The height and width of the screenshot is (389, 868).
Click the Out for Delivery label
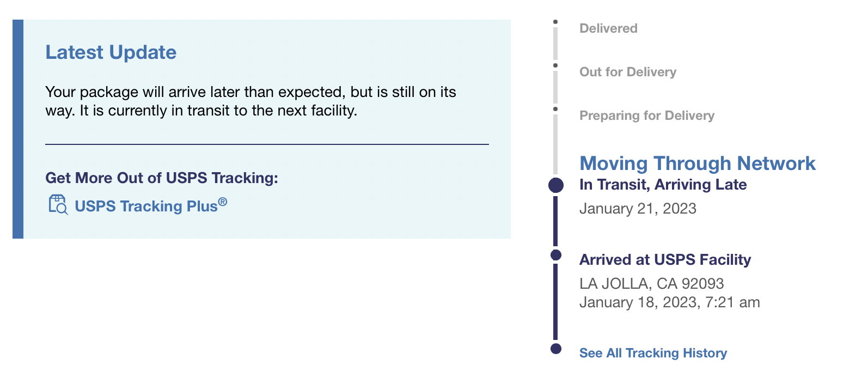pos(628,72)
